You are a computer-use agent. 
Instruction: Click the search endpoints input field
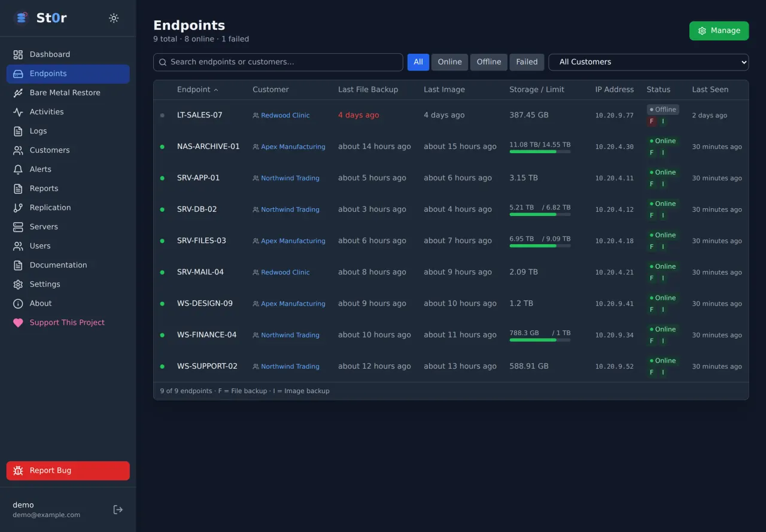tap(278, 62)
